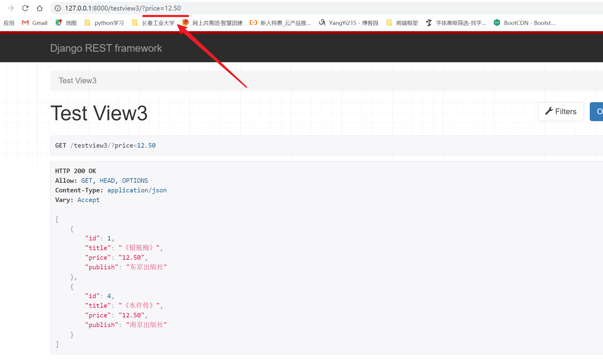Click the GET request line text

point(105,145)
